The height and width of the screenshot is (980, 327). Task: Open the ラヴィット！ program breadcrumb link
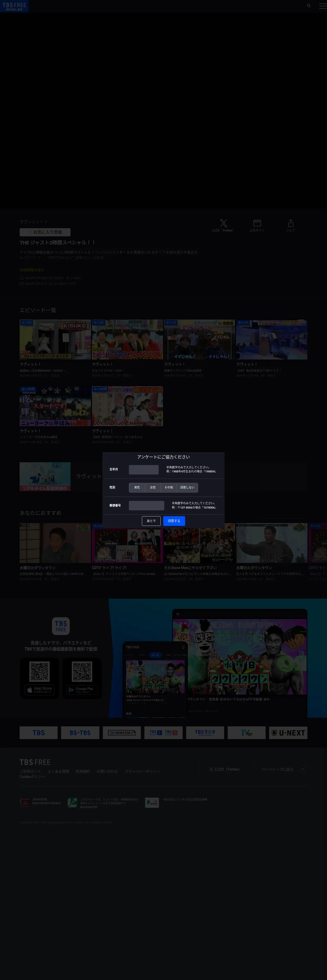[x=34, y=222]
